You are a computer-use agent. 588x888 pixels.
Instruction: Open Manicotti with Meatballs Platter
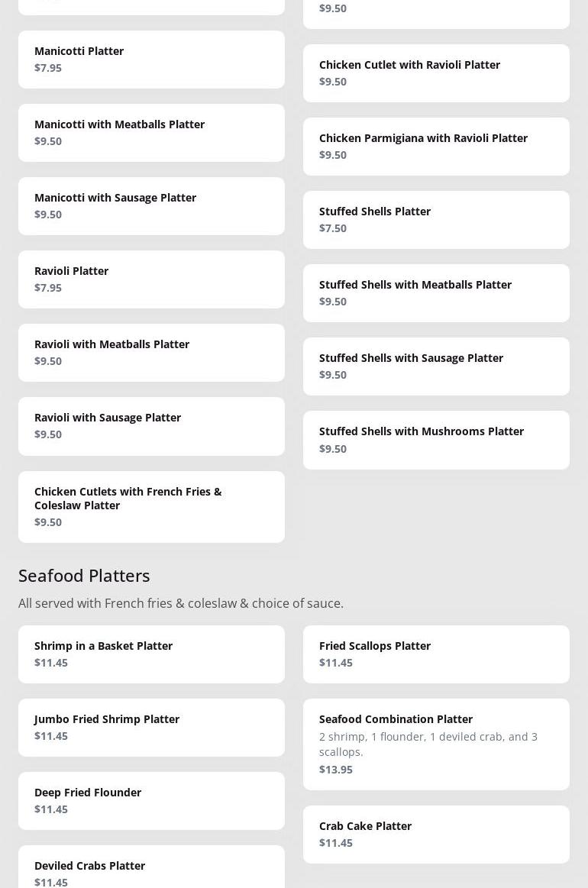151,133
